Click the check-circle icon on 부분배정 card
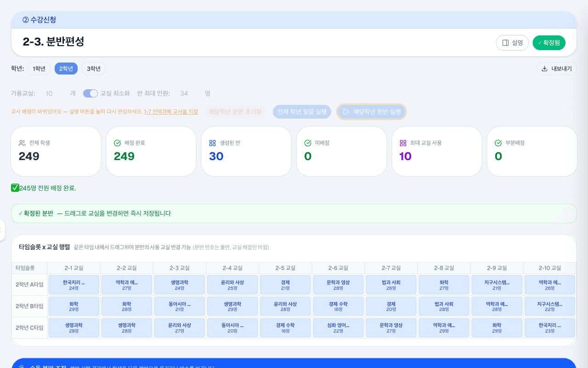Screen dimensions: 588x368 (498, 143)
